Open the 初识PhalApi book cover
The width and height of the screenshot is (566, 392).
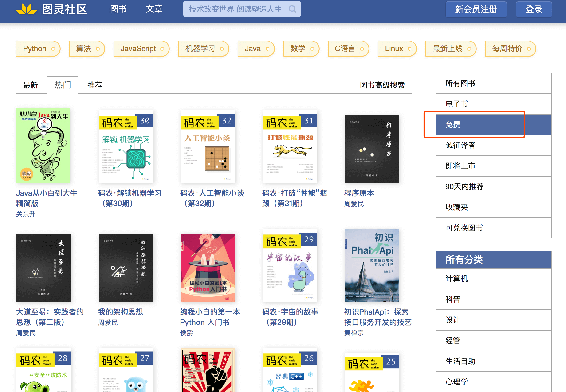click(x=371, y=265)
